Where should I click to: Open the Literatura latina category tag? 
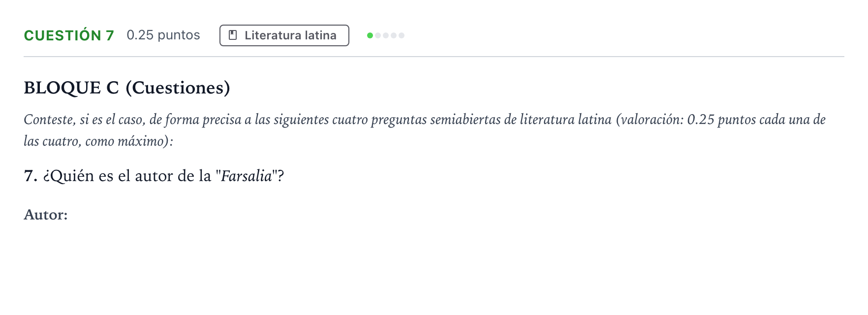point(284,35)
